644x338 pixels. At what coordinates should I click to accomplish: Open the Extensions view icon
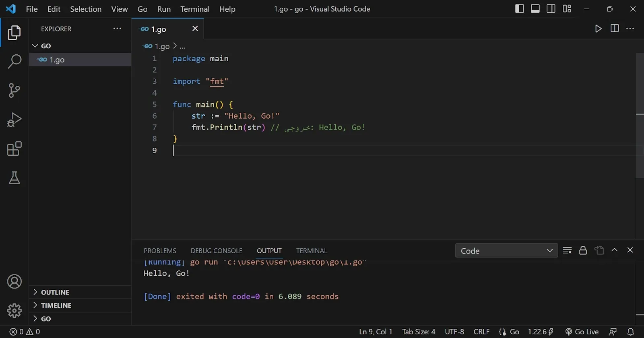point(14,148)
